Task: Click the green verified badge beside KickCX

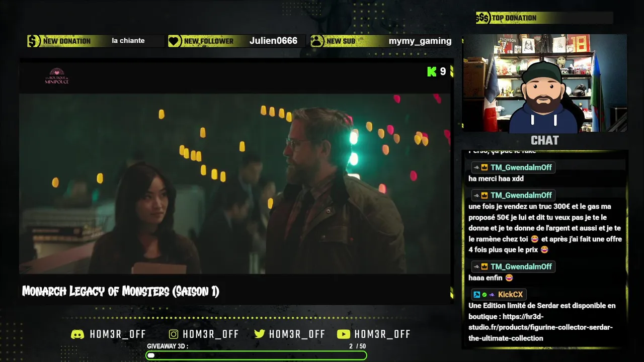Action: coord(485,295)
